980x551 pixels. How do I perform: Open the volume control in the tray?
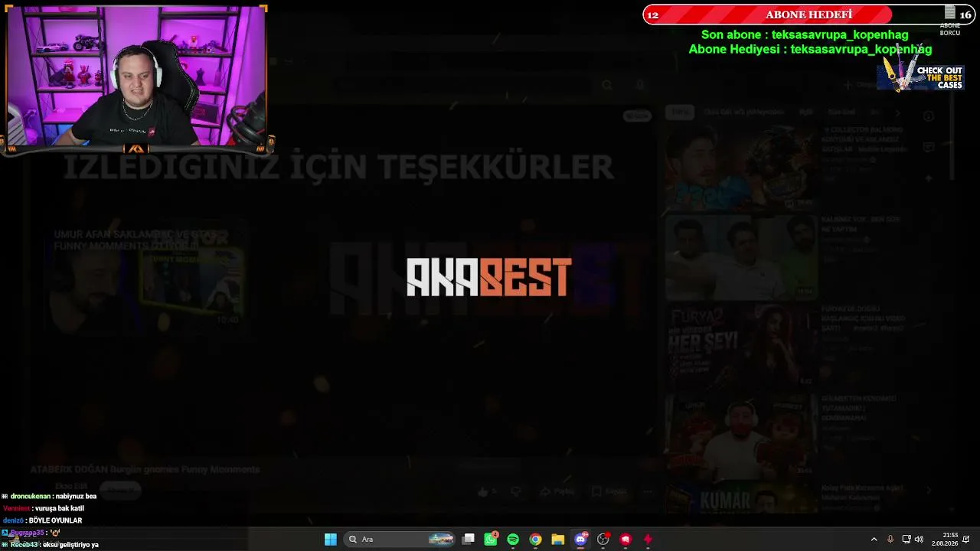click(919, 540)
